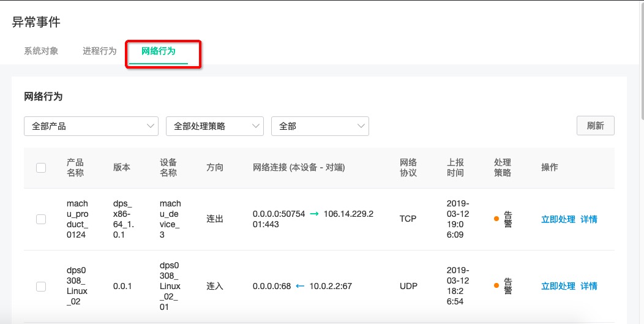Screen dimensions: 644x324
Task: Click 立即处理 link for the TCP row
Action: (558, 219)
